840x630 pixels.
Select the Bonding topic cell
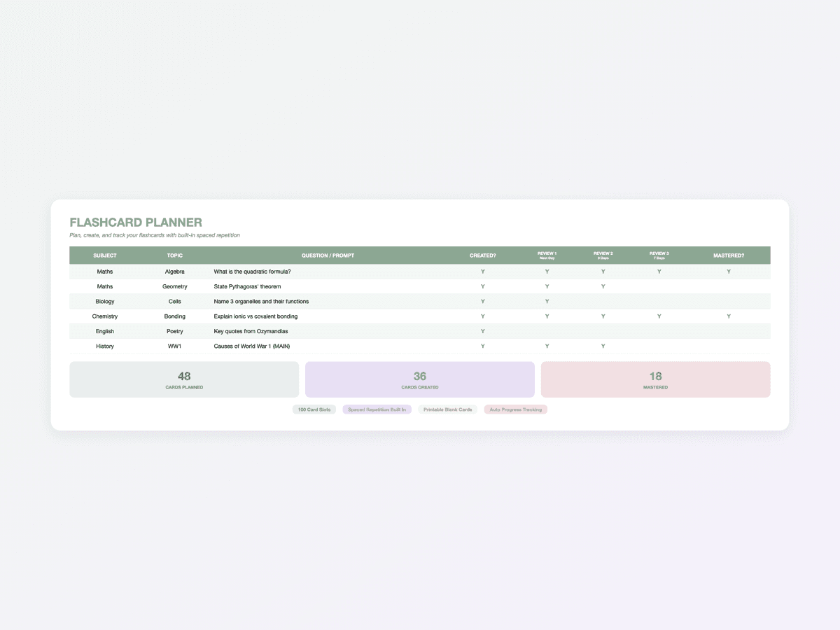coord(175,316)
